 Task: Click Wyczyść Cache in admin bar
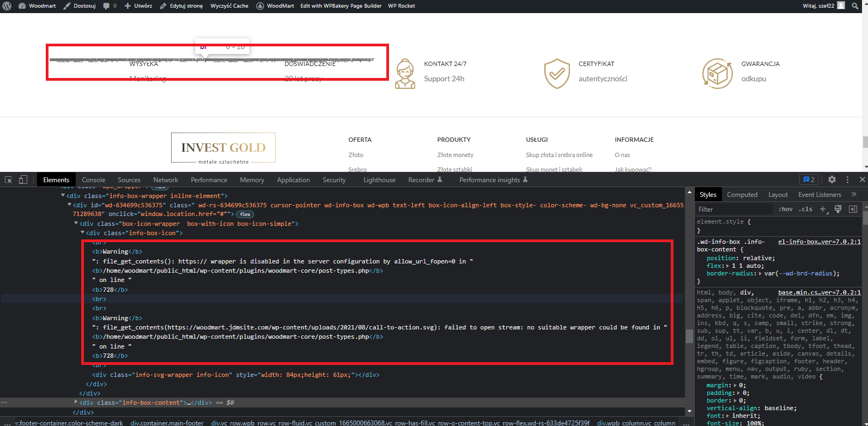coord(229,5)
